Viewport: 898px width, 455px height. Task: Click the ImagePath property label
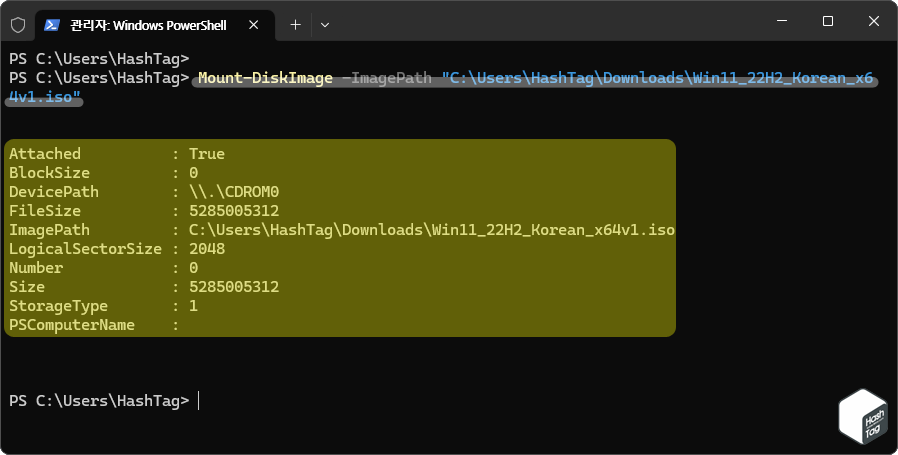coord(49,230)
